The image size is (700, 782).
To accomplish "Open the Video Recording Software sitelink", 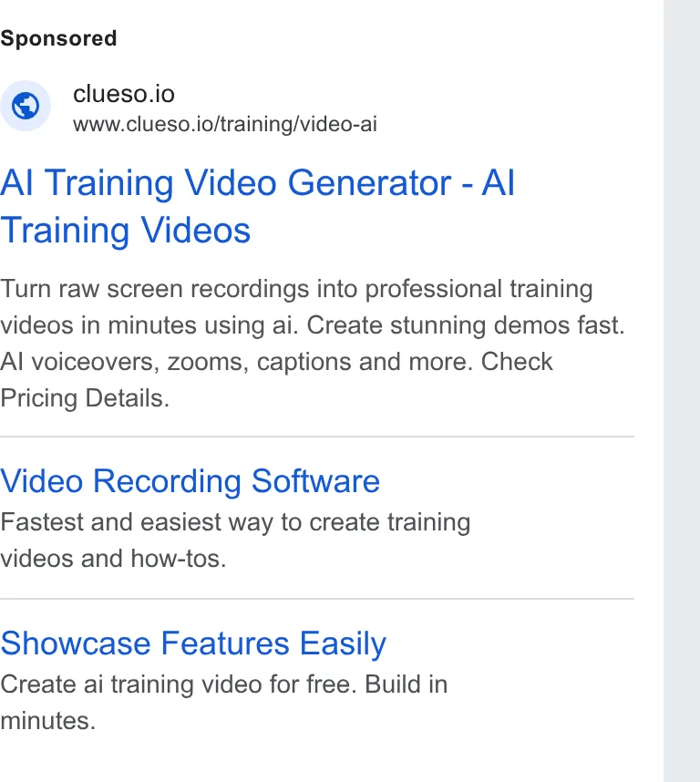I will click(x=190, y=480).
